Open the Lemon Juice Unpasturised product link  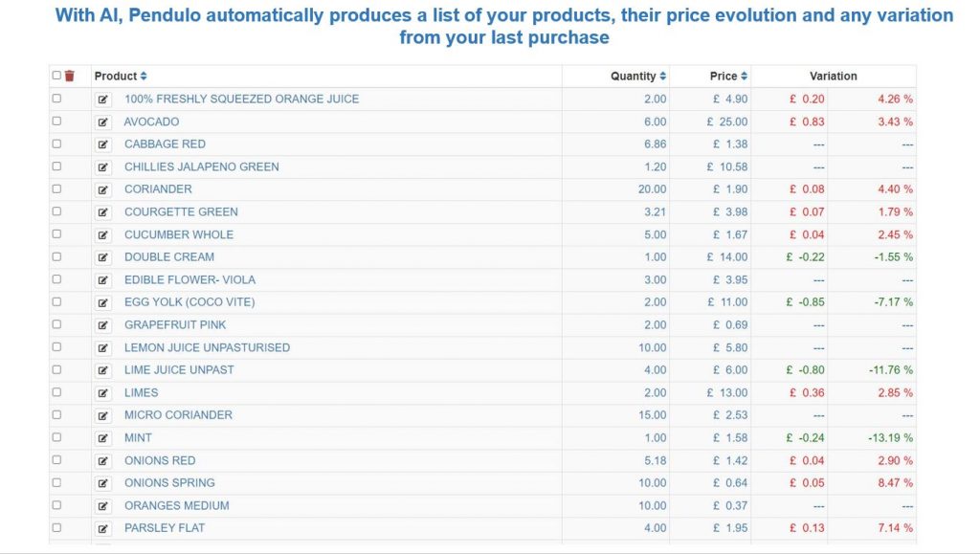(207, 347)
